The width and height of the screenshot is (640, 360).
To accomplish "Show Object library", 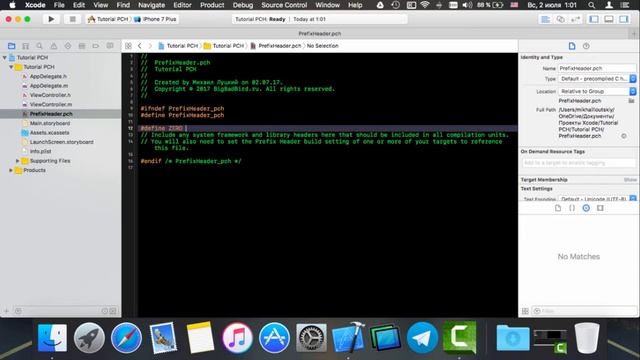I will pos(586,208).
